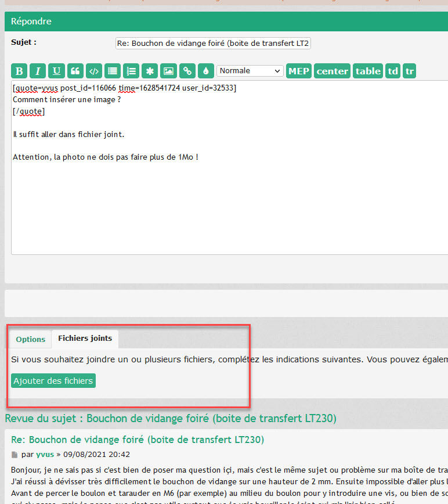This screenshot has width=448, height=504.
Task: Click the Sujet text field
Action: pyautogui.click(x=214, y=44)
